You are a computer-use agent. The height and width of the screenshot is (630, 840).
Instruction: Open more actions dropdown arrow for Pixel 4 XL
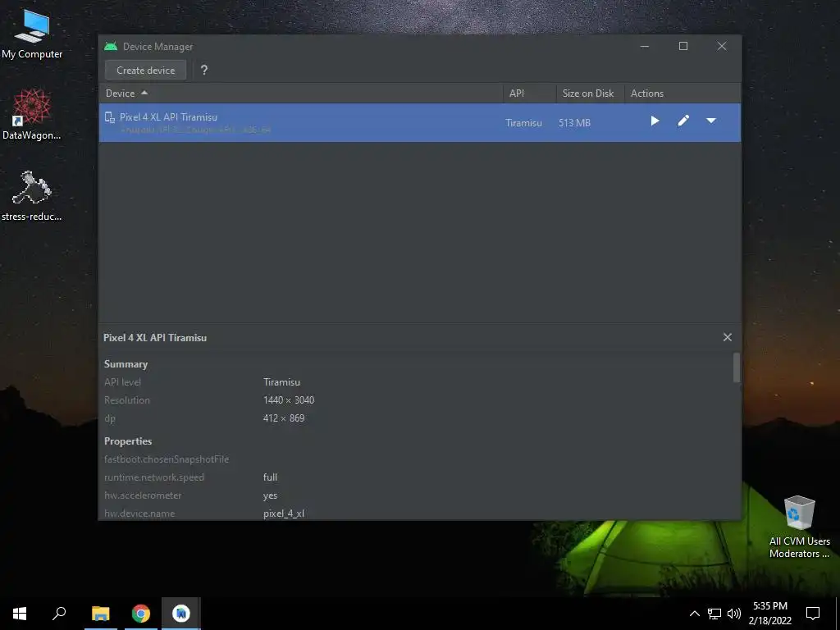coord(711,121)
